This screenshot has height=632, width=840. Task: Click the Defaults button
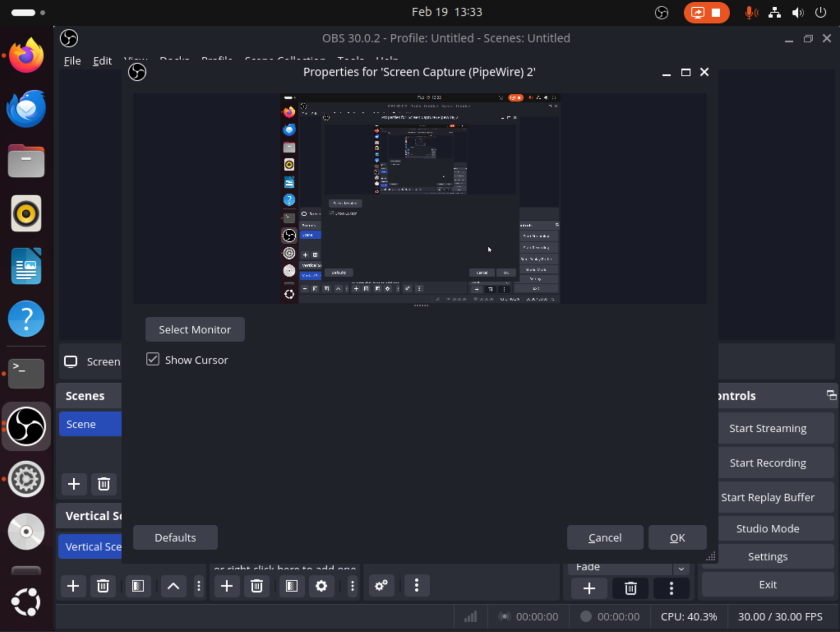pyautogui.click(x=175, y=537)
